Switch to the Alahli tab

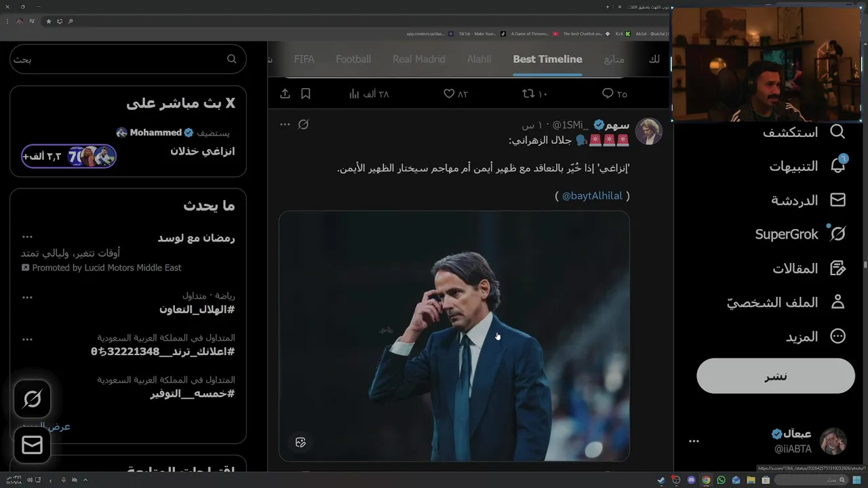pos(479,60)
